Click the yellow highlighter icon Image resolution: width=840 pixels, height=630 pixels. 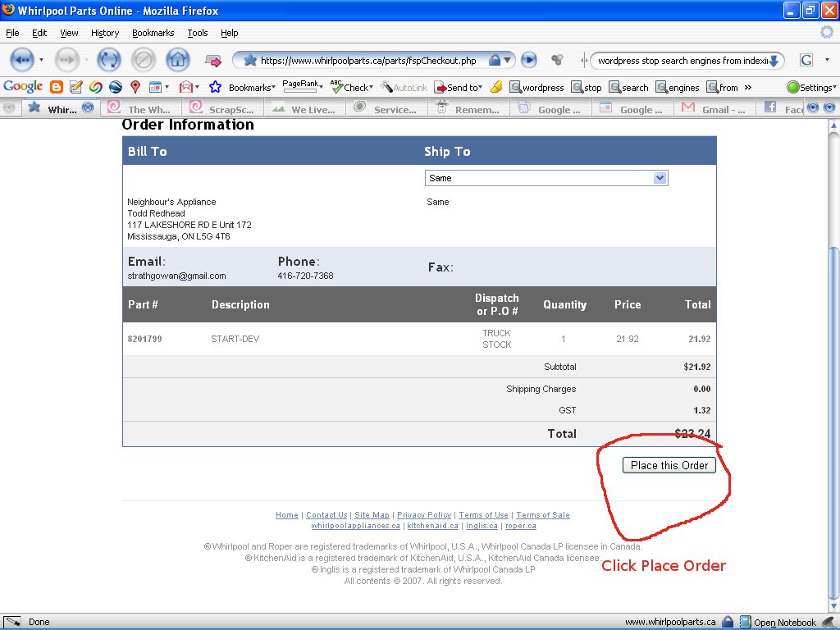tap(496, 87)
